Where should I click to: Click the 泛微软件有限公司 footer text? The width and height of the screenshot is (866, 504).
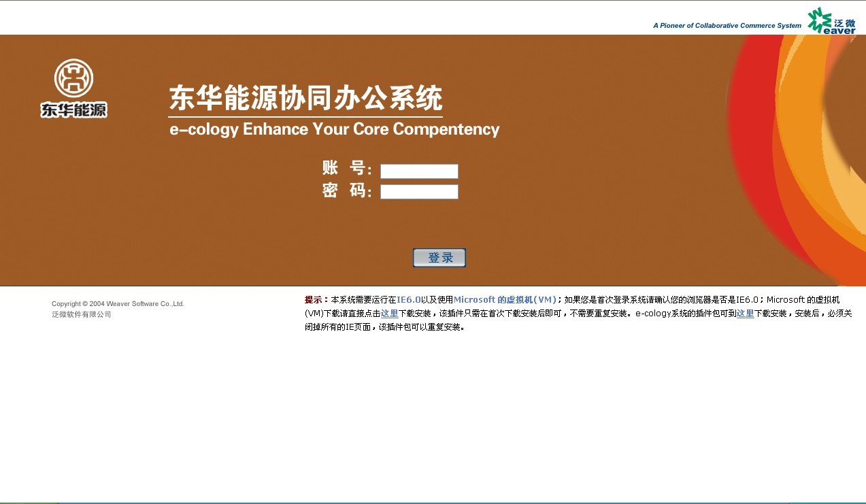tap(82, 314)
